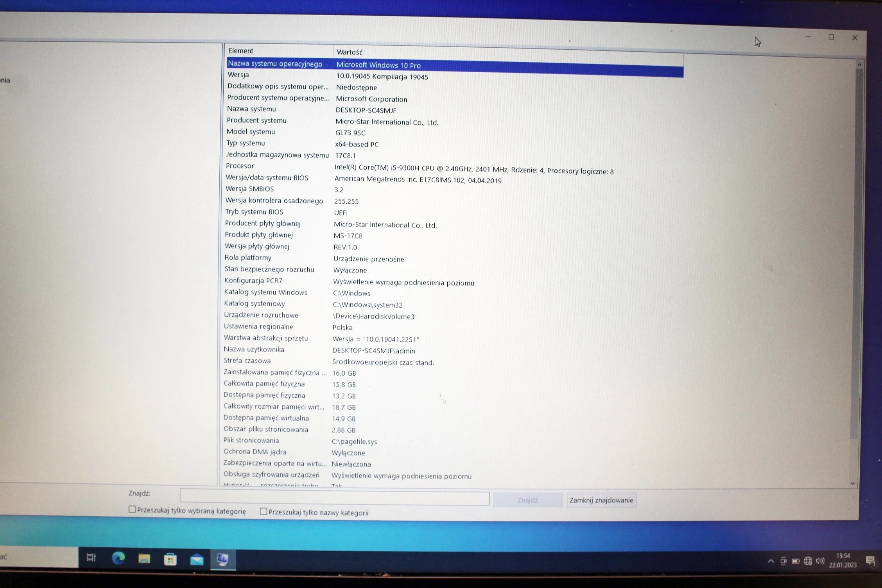Open File Explorer from the taskbar

[144, 559]
